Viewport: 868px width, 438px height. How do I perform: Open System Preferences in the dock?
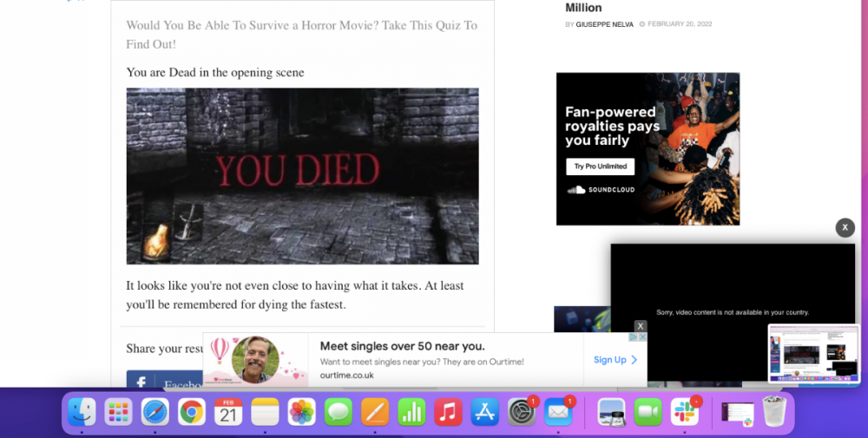tap(522, 412)
